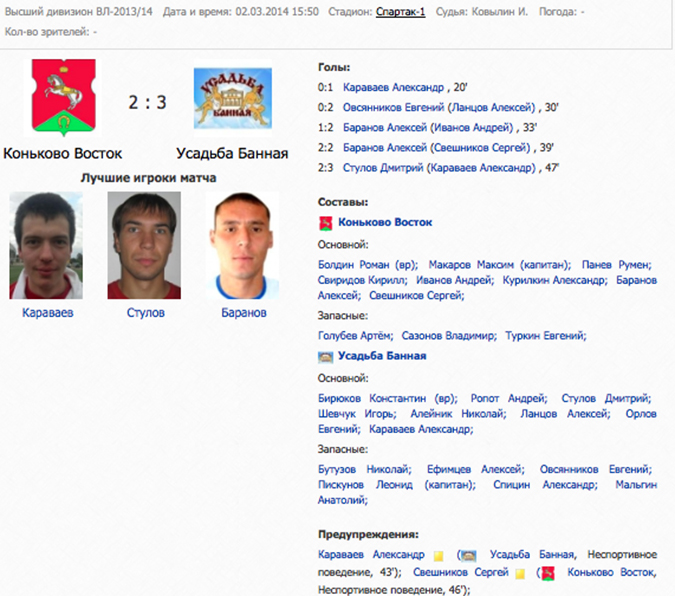The height and width of the screenshot is (596, 675).
Task: Open the Усадьба Банная lineup heading link
Action: click(382, 356)
